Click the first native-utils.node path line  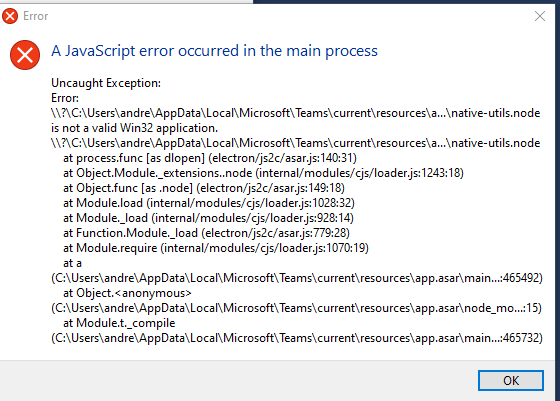[296, 113]
